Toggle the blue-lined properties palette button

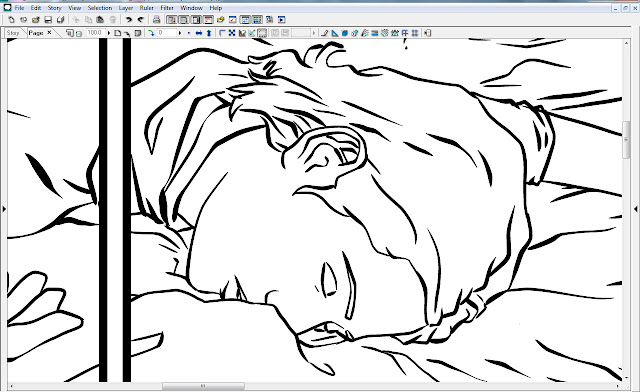click(245, 20)
